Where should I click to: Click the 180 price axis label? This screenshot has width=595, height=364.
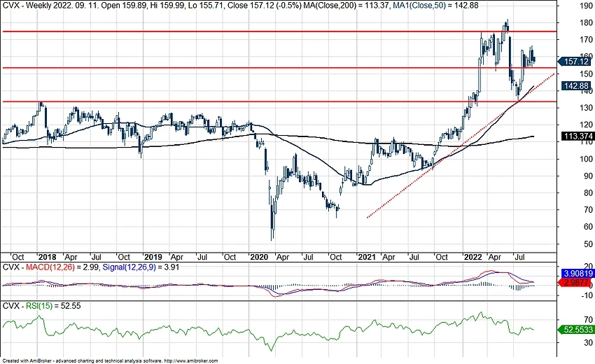pos(586,23)
